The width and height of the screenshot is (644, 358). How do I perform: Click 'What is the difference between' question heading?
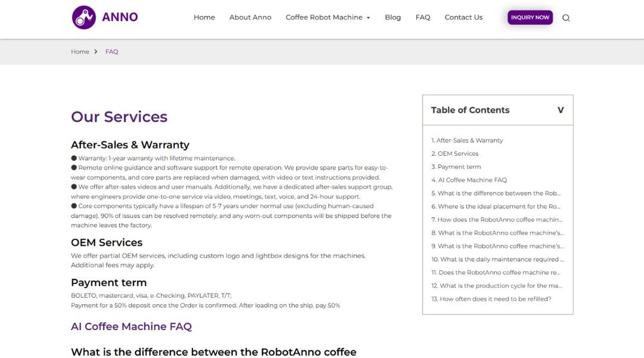pos(213,352)
